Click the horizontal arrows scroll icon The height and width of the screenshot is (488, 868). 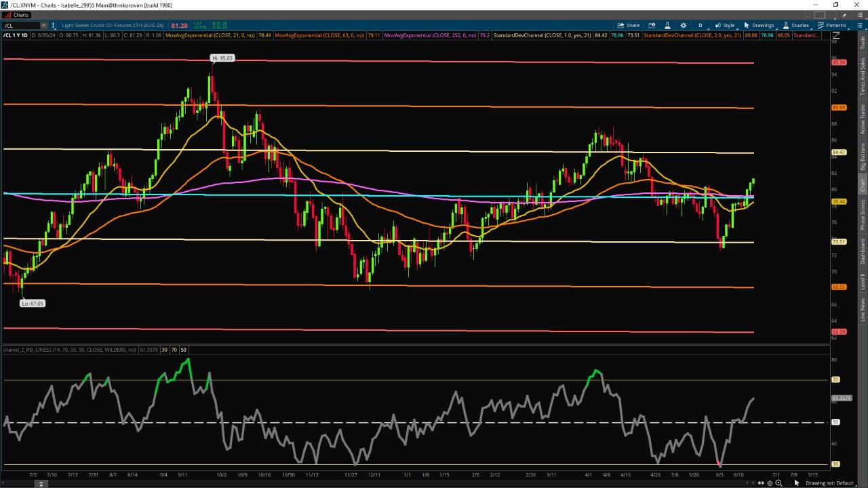tap(761, 483)
